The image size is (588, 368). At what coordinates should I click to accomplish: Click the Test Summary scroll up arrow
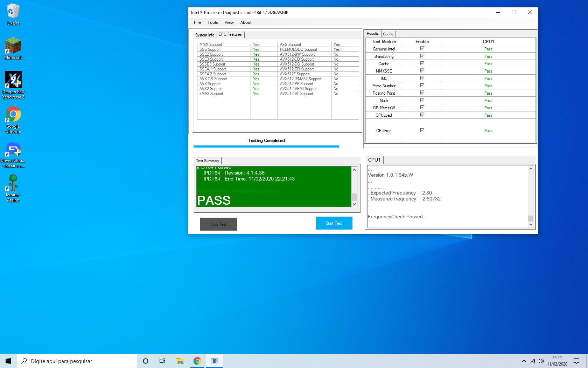tap(354, 170)
